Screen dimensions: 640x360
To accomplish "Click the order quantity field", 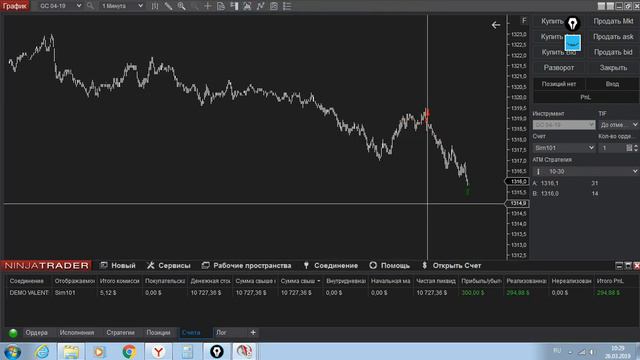I will tap(612, 148).
